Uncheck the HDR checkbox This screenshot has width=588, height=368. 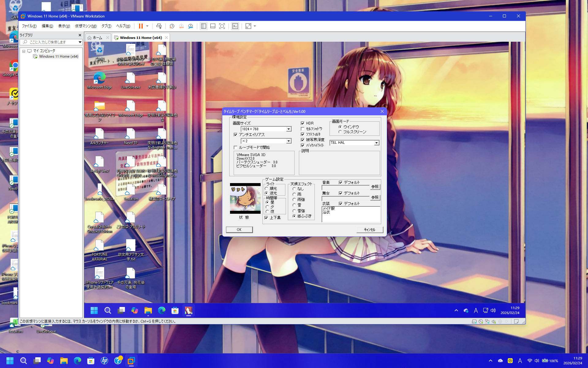pyautogui.click(x=303, y=123)
